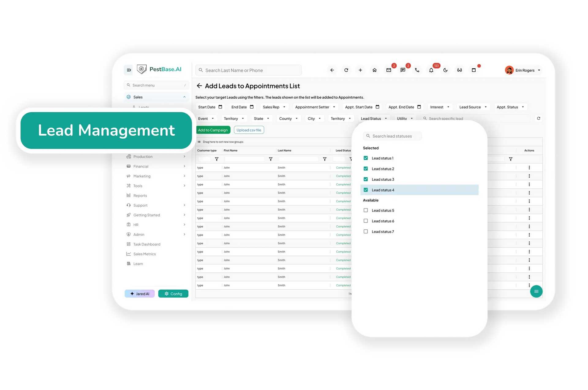Open the Last Name column filter icon
The height and width of the screenshot is (390, 588).
(x=325, y=159)
